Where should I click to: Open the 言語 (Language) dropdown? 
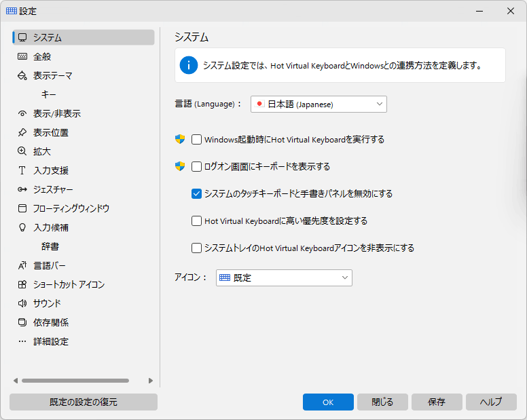(319, 104)
